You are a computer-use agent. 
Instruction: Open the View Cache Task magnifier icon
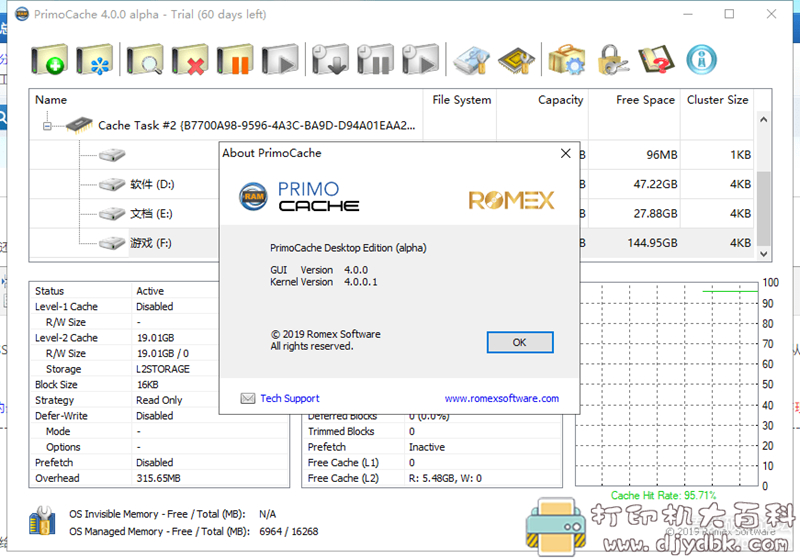145,60
